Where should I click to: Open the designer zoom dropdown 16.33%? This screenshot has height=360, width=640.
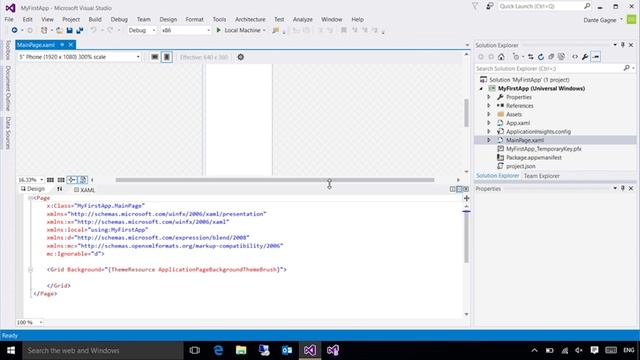click(41, 180)
